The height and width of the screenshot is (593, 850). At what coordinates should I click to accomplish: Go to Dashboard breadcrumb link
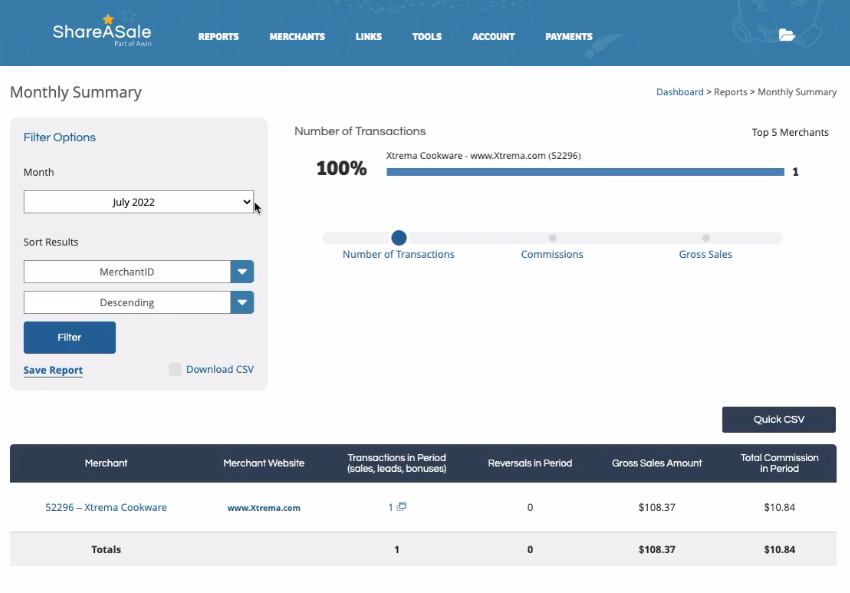coord(679,92)
